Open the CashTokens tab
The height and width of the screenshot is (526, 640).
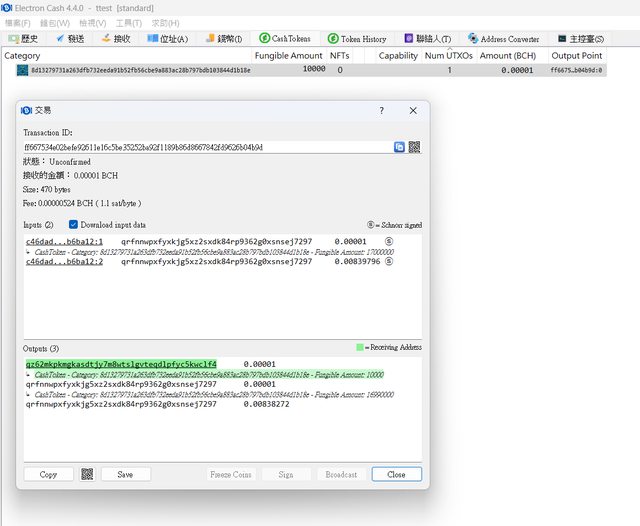point(285,38)
